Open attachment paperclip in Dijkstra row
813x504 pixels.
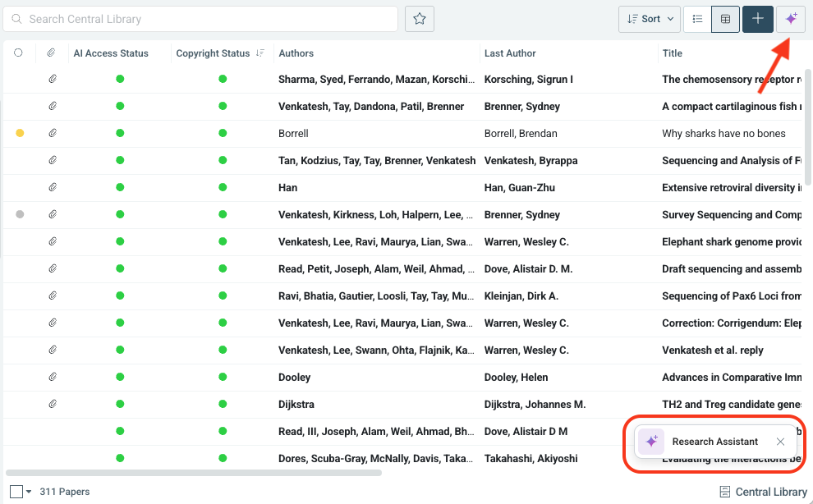coord(53,404)
